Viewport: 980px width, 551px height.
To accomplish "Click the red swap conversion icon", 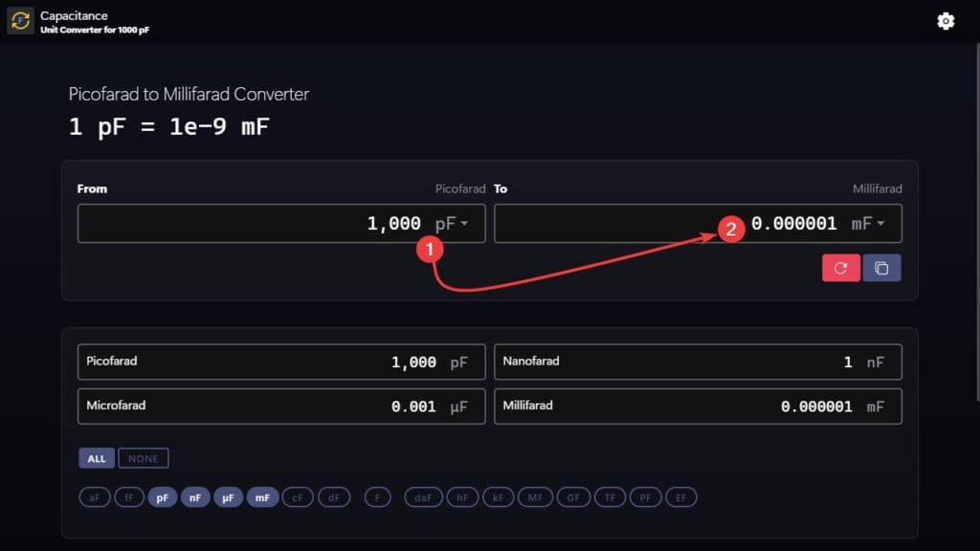I will 841,268.
